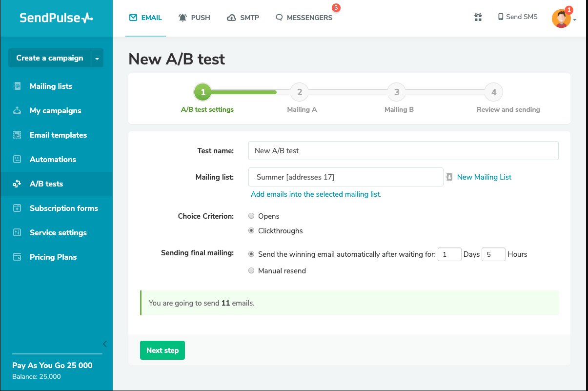Click the 'Mailing B' step label
Screen dimensions: 588x391
pos(399,110)
